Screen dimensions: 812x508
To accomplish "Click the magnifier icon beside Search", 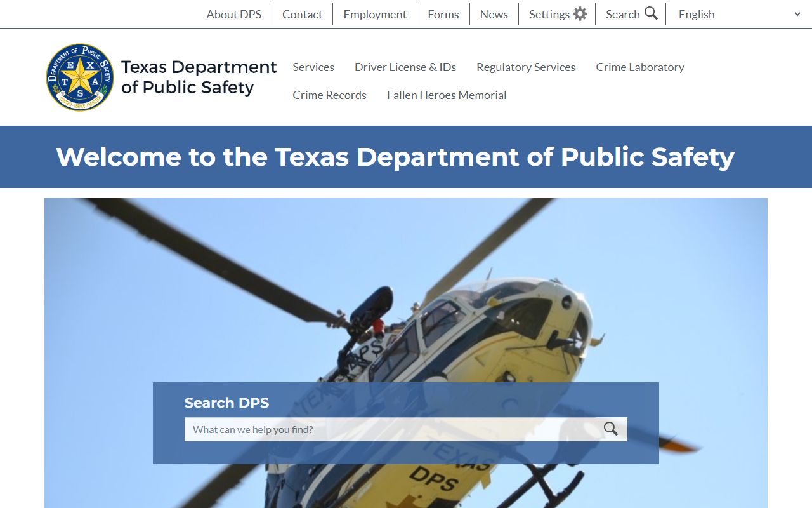I will pyautogui.click(x=651, y=13).
